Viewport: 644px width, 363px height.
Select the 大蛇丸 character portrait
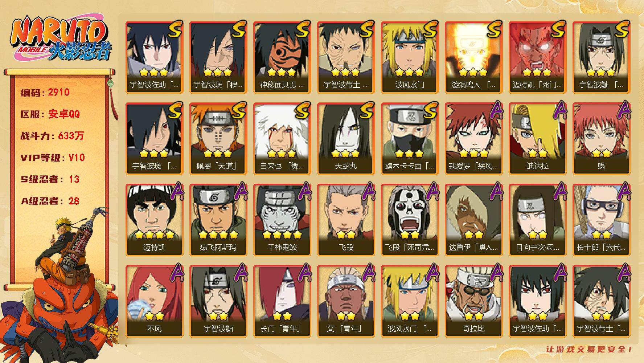coord(346,139)
